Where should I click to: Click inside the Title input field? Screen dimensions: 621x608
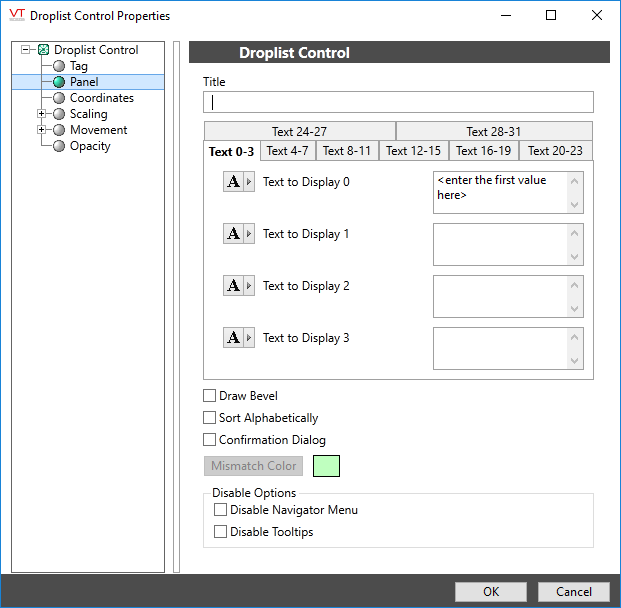point(398,102)
